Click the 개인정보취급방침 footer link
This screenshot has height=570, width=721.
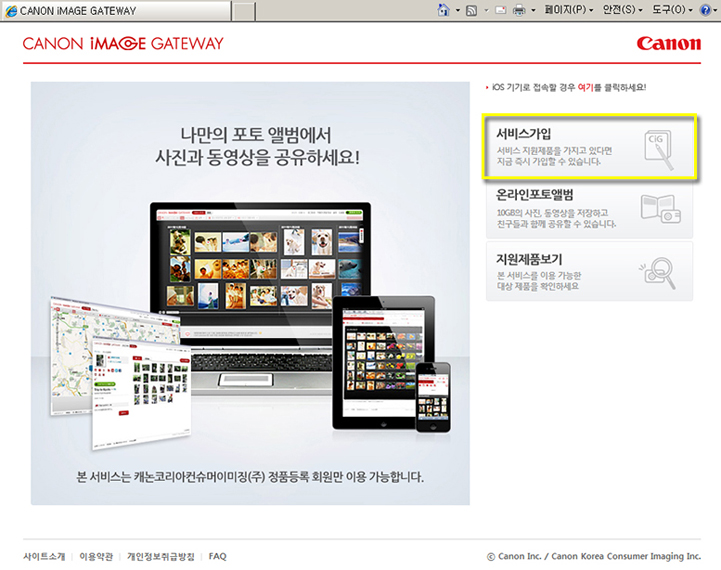click(161, 556)
